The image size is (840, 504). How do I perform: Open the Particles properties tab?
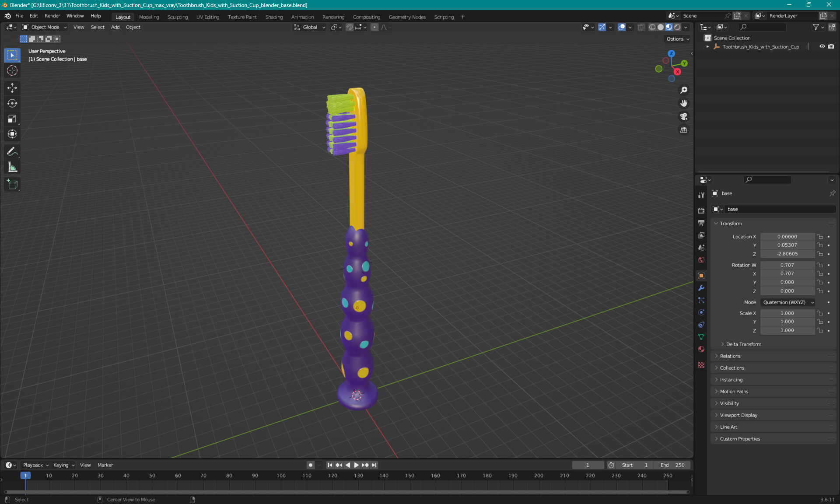coord(701,300)
